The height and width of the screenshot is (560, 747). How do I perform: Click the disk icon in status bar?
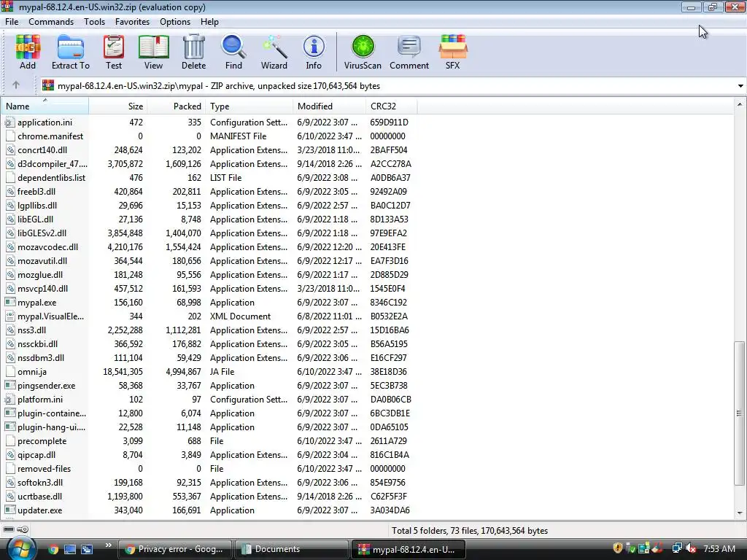[9, 529]
